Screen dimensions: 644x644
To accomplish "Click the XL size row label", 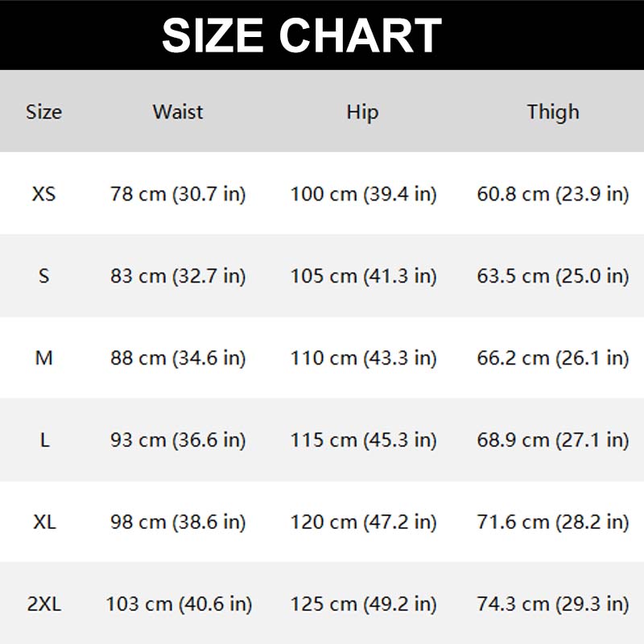I will coord(44,522).
